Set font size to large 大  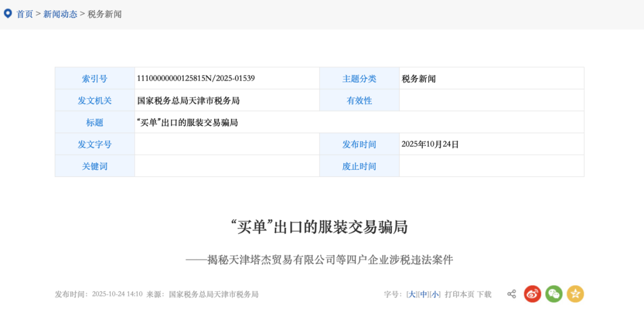[412, 294]
